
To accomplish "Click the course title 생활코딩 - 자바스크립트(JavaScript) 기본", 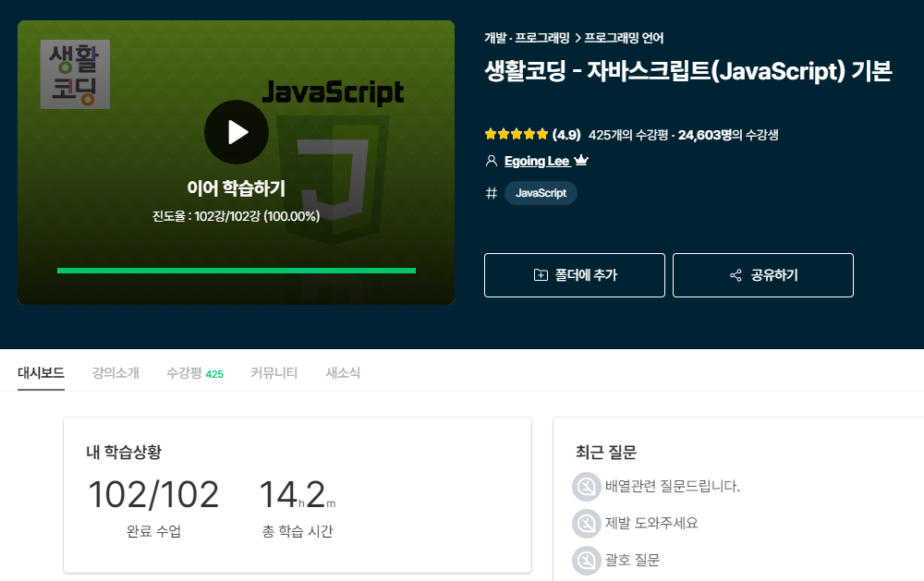I will click(x=688, y=71).
